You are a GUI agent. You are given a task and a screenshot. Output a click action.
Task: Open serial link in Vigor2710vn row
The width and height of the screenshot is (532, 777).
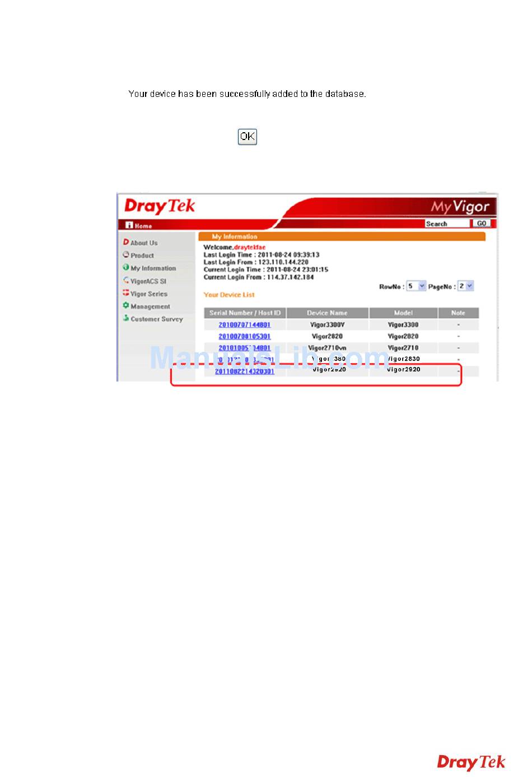pos(244,348)
